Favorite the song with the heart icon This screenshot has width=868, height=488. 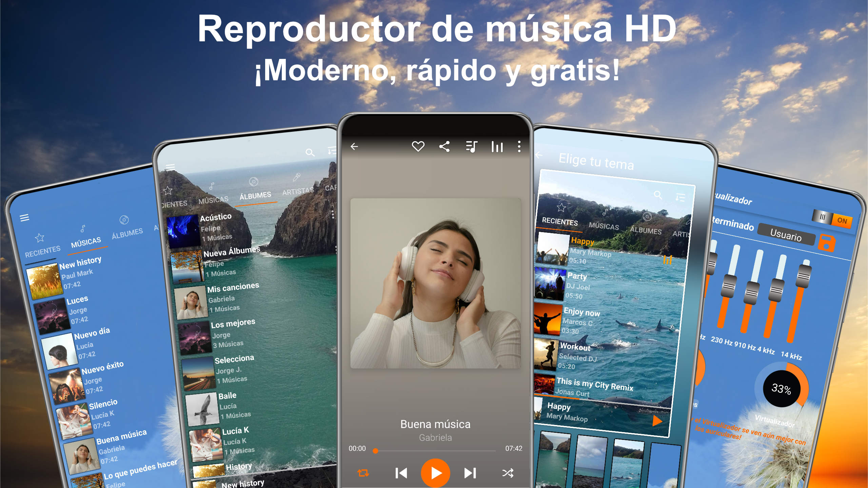click(x=418, y=146)
